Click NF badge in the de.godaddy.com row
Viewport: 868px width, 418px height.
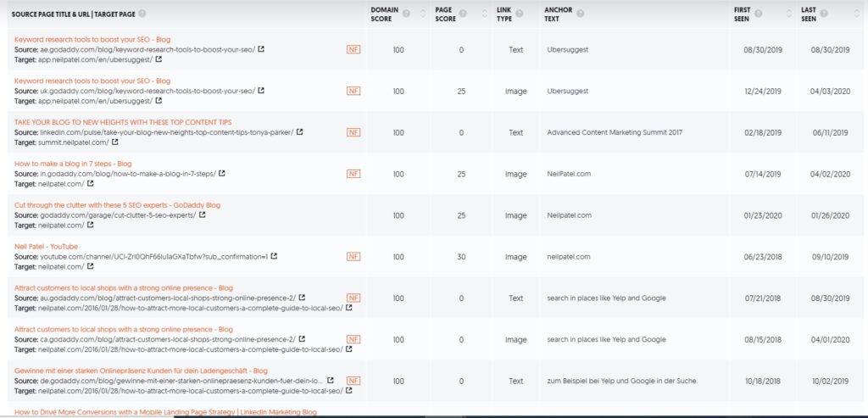tap(353, 381)
